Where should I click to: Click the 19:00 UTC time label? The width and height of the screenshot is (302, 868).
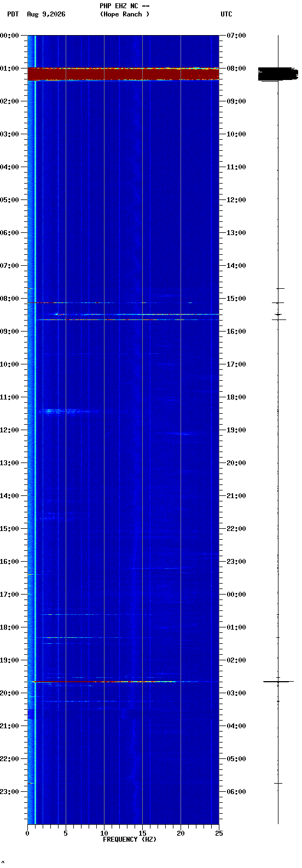[x=236, y=430]
